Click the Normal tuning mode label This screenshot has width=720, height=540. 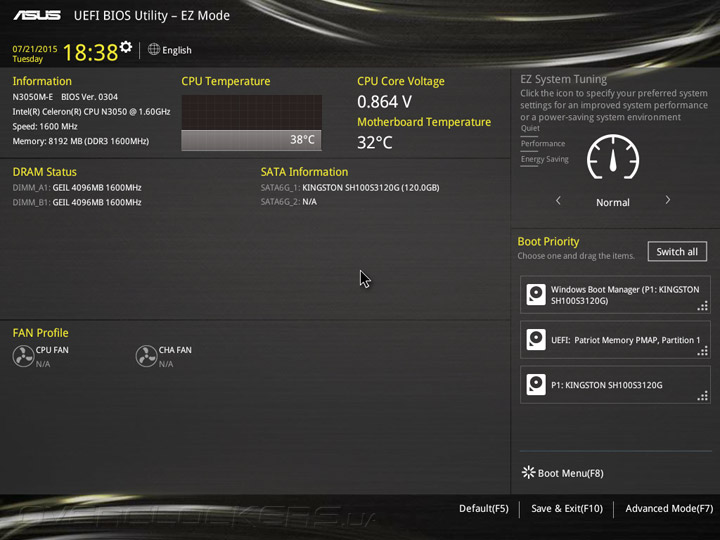click(613, 202)
